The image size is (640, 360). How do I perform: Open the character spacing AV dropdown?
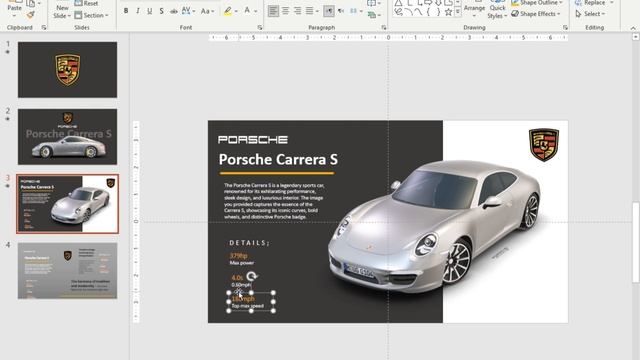tap(188, 11)
